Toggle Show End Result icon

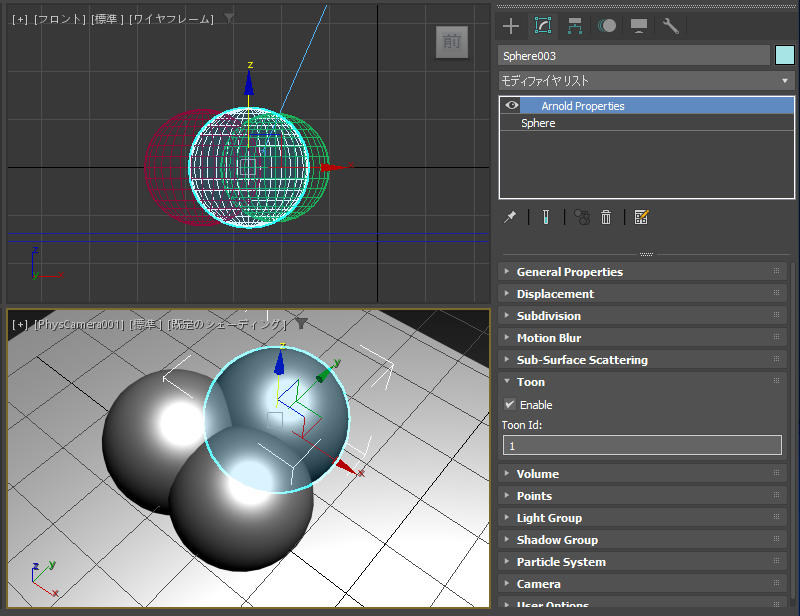(545, 217)
